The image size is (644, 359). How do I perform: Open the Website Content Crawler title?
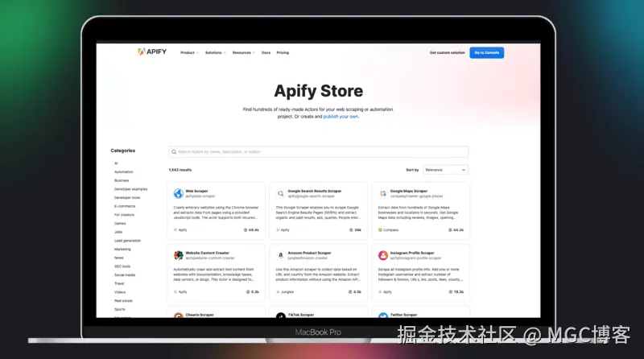click(x=208, y=253)
